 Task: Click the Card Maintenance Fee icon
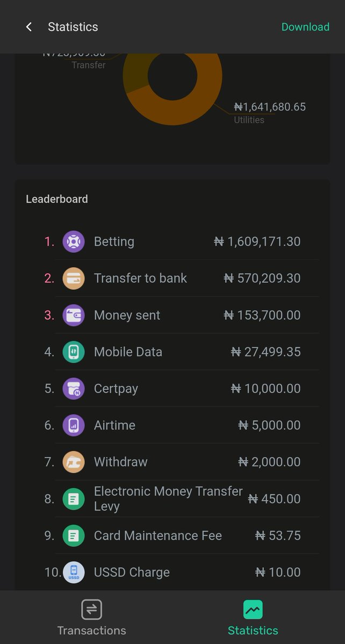(x=74, y=536)
